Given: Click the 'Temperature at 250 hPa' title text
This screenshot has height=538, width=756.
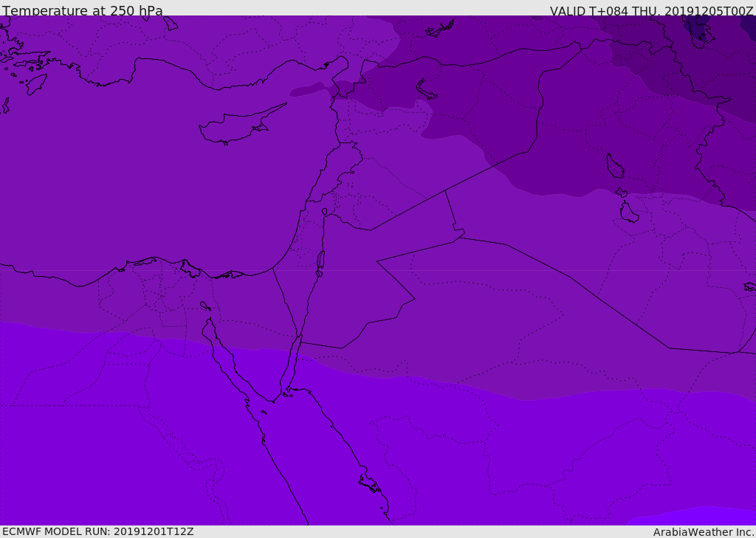Looking at the screenshot, I should pyautogui.click(x=83, y=10).
